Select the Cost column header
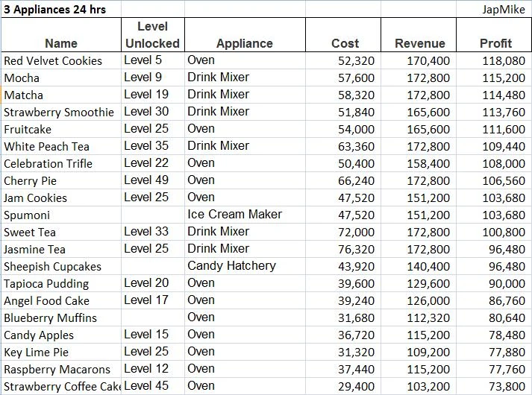The height and width of the screenshot is (395, 532). (x=343, y=34)
